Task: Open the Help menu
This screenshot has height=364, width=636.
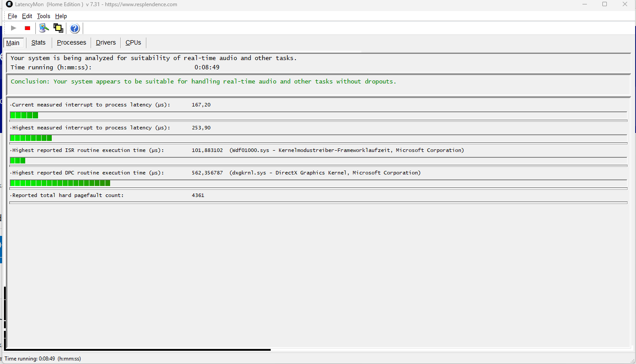Action: coord(61,16)
